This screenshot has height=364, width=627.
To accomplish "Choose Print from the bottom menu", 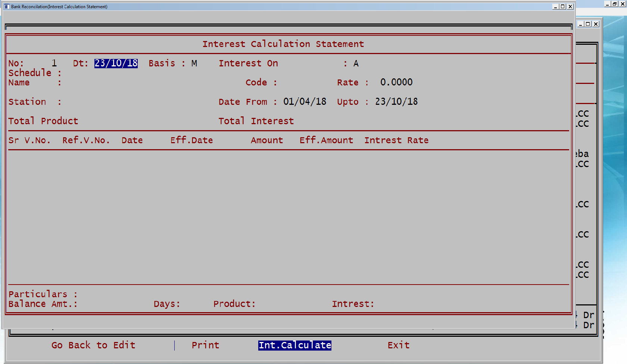I will click(x=205, y=345).
